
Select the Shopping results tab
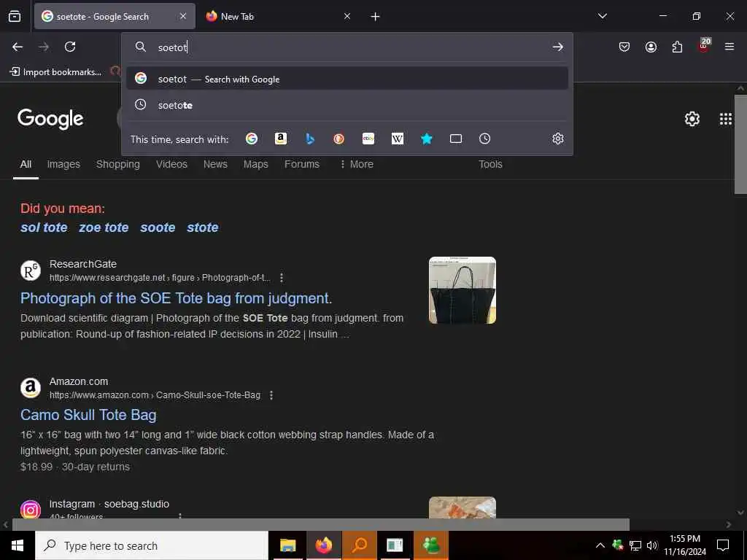pyautogui.click(x=118, y=164)
